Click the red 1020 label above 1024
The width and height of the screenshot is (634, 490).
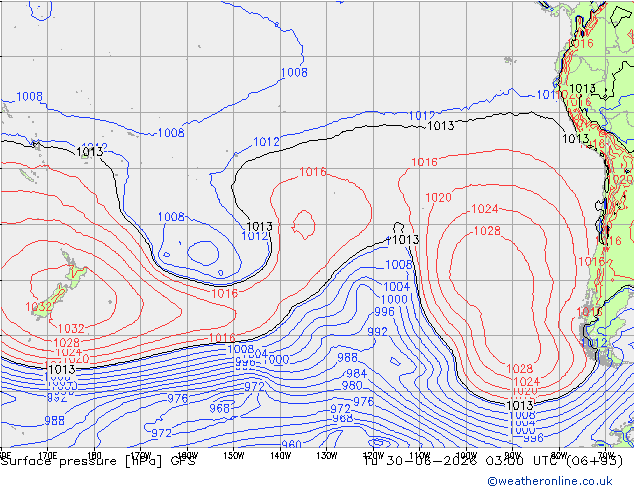(438, 198)
